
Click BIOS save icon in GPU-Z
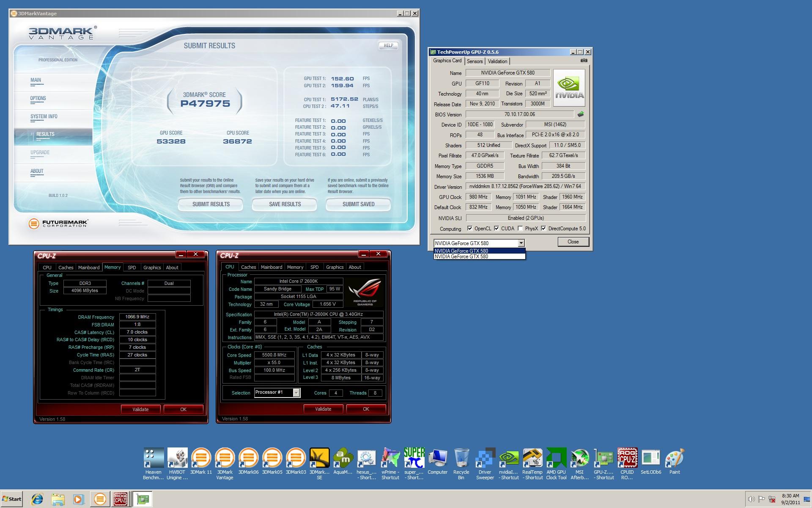pyautogui.click(x=581, y=114)
